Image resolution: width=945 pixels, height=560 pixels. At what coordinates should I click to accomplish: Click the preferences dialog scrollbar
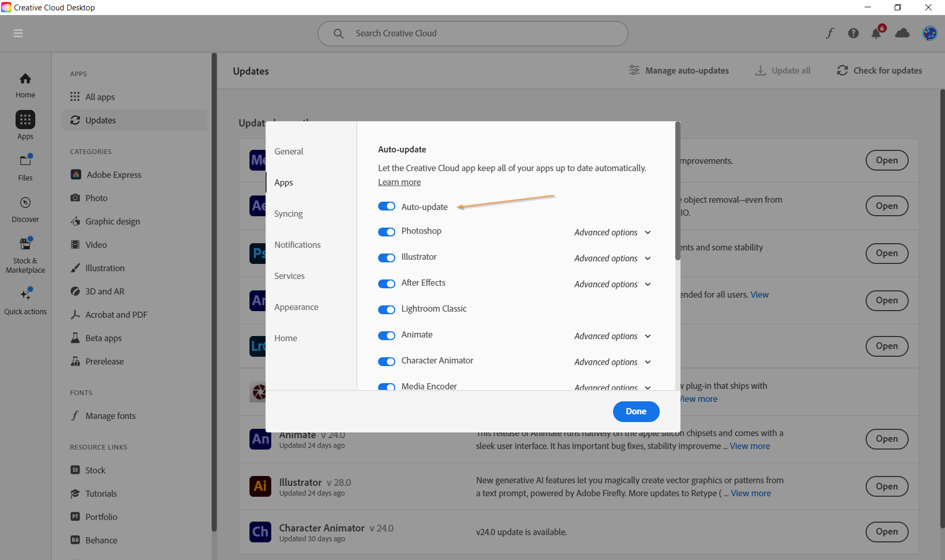677,191
